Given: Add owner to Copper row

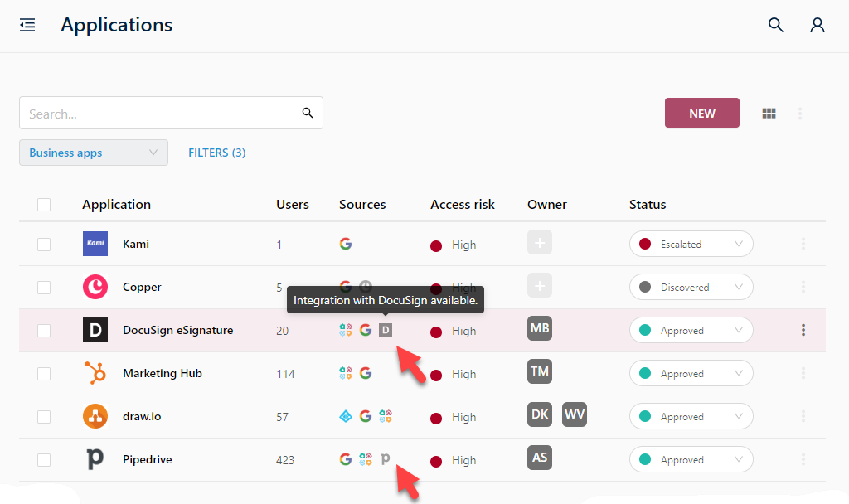Looking at the screenshot, I should tap(540, 285).
